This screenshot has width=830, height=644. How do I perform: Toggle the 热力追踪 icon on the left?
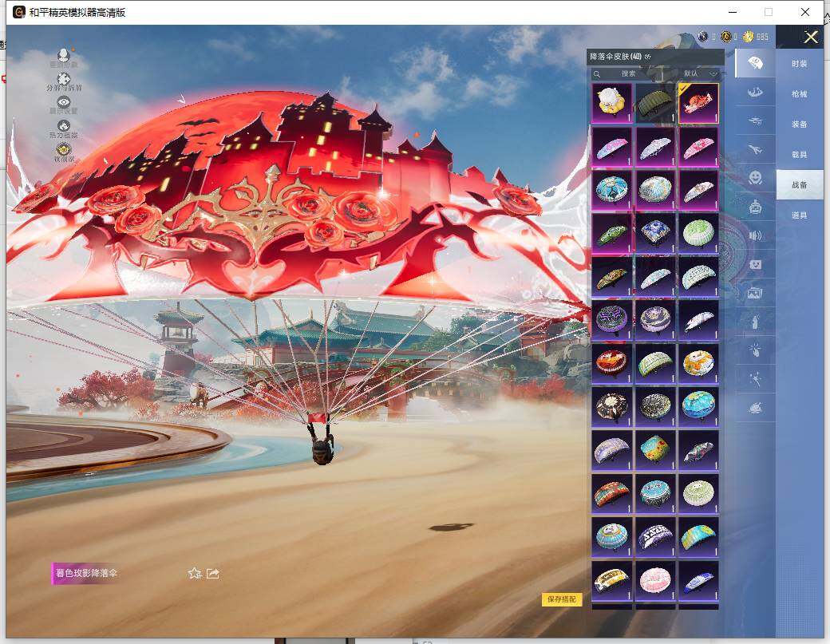(64, 128)
